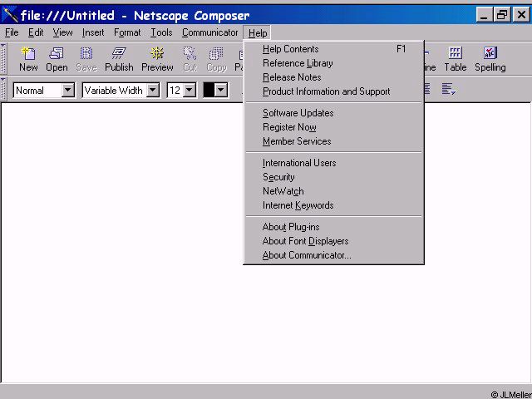Click the New document toolbar icon

(x=28, y=59)
